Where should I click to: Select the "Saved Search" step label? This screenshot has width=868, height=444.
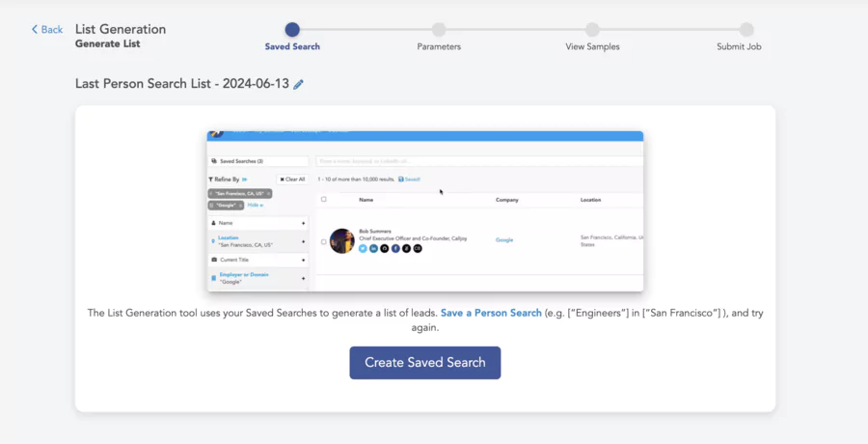pyautogui.click(x=292, y=46)
